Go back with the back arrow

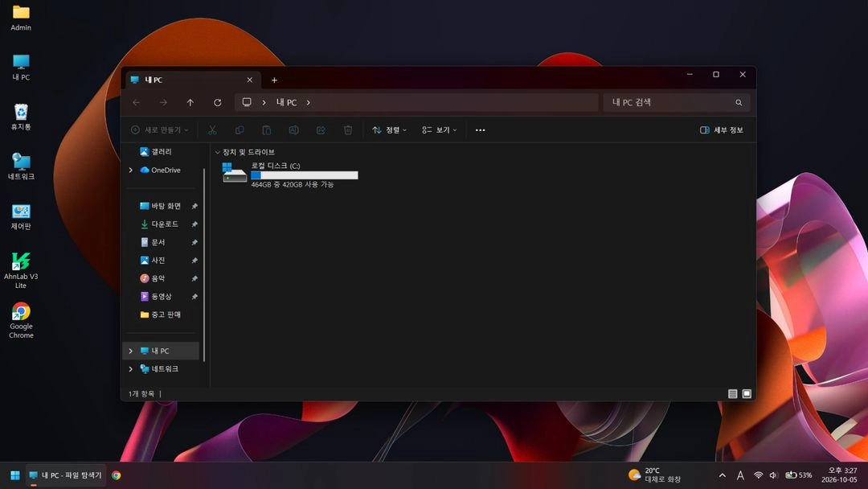[136, 102]
